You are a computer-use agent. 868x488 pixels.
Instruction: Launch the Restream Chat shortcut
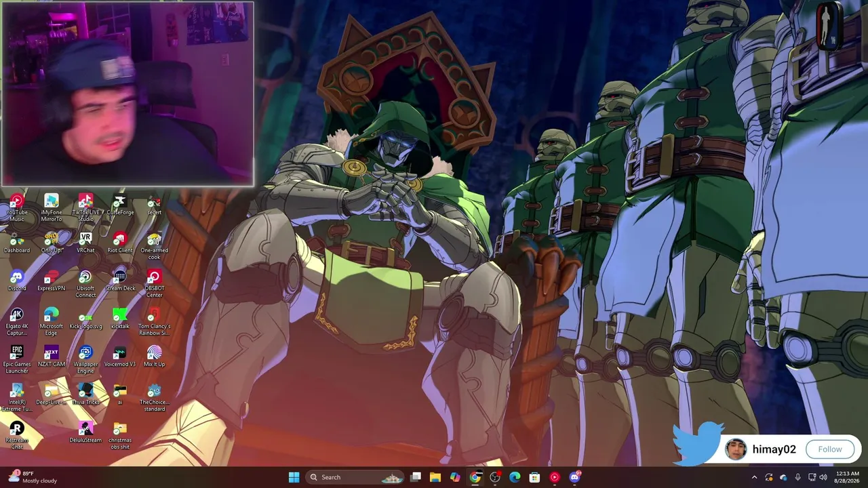[x=17, y=435]
